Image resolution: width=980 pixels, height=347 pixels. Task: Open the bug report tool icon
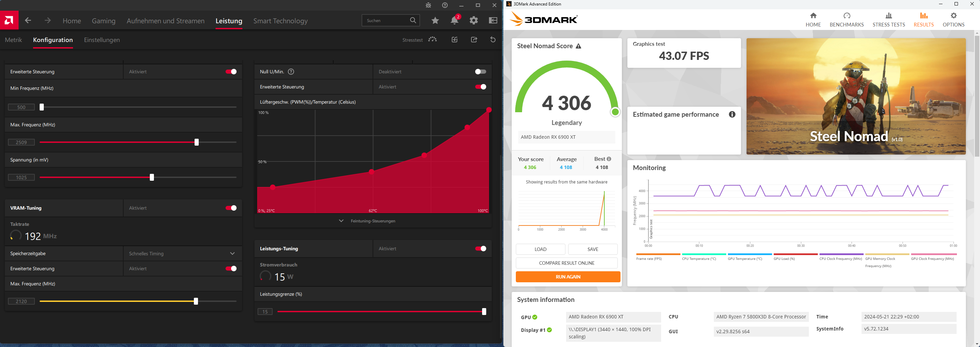[428, 5]
